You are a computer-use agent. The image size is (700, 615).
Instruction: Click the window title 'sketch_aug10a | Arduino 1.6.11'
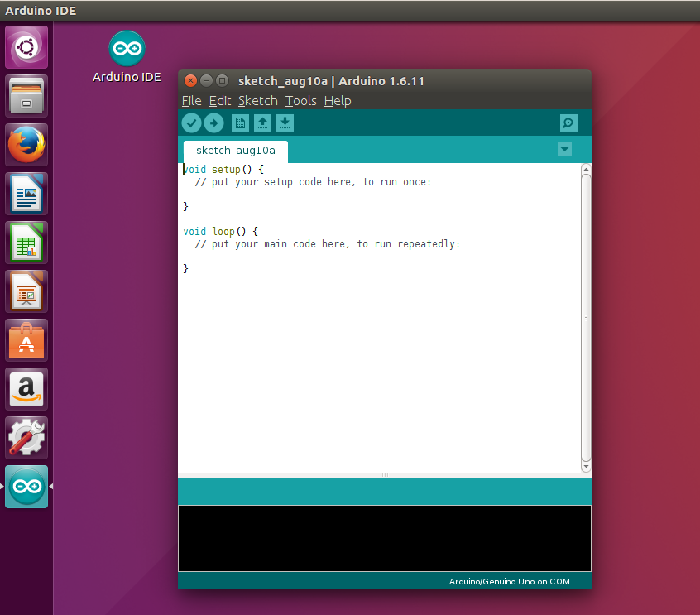point(331,81)
